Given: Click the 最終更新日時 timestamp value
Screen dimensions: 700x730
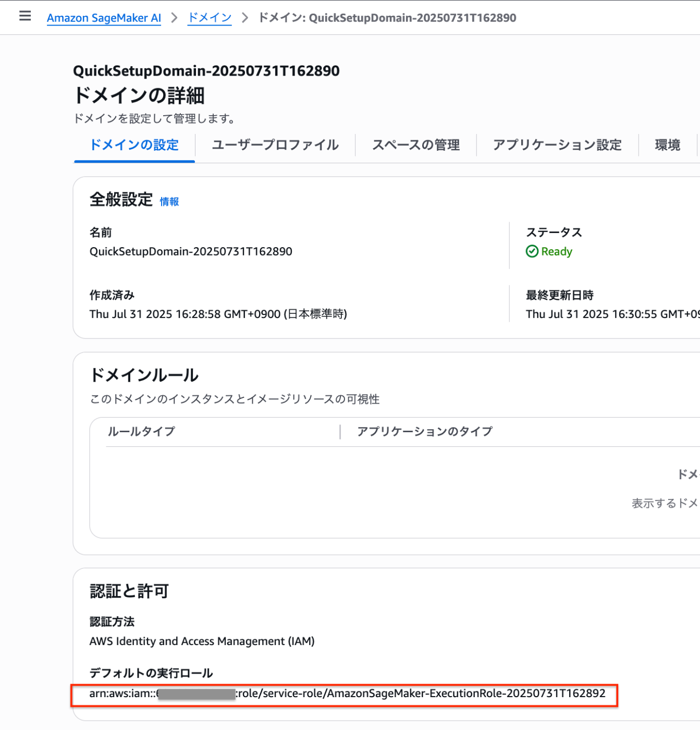Looking at the screenshot, I should (x=612, y=314).
